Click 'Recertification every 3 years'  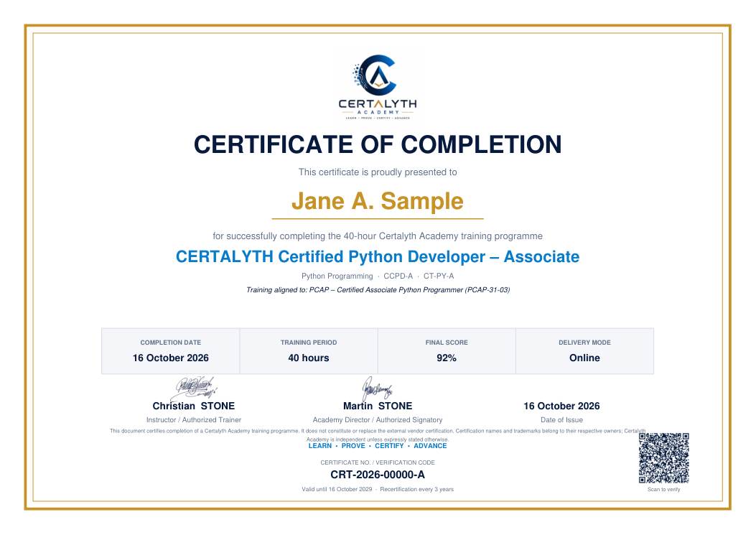(416, 489)
